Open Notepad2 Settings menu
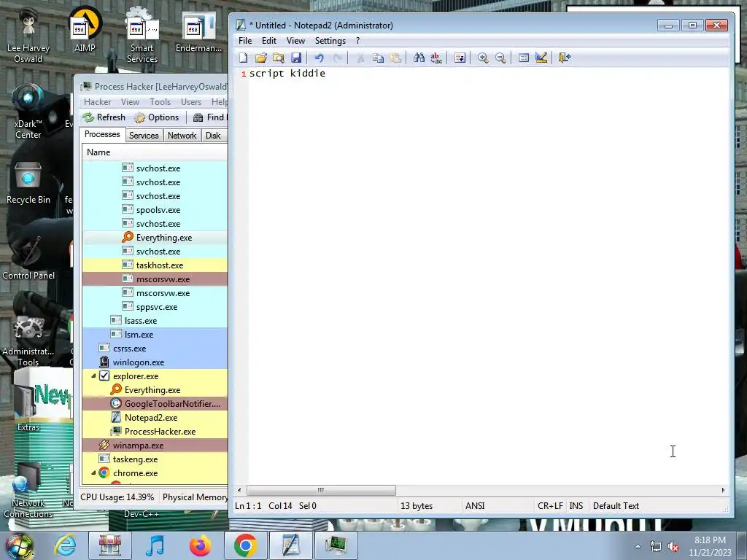Image resolution: width=747 pixels, height=560 pixels. (x=330, y=41)
